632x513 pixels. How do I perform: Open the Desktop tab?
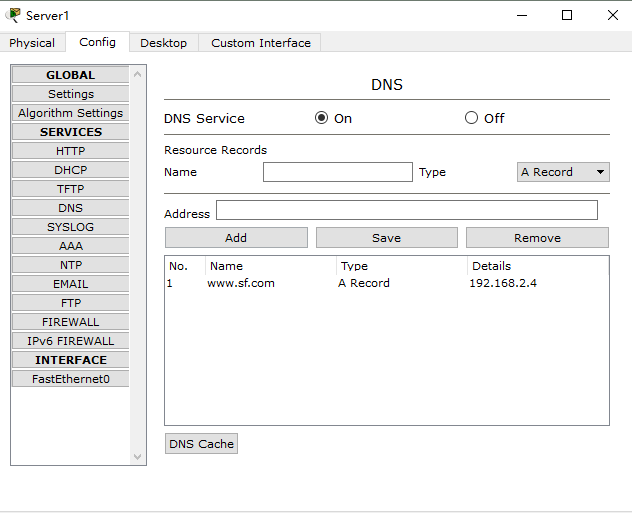pyautogui.click(x=164, y=43)
